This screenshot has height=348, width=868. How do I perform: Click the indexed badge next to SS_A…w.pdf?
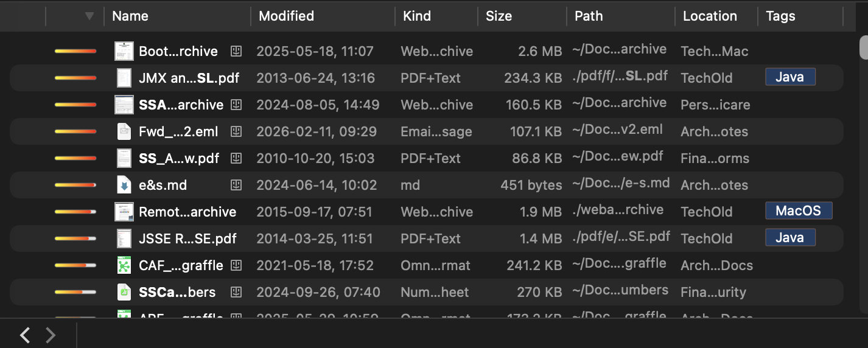(236, 158)
